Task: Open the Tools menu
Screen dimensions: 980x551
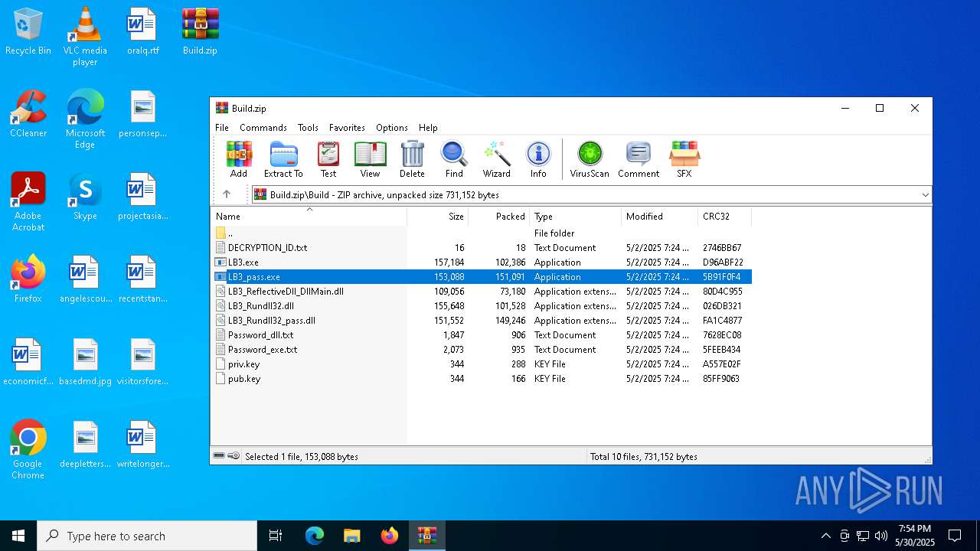Action: 308,128
